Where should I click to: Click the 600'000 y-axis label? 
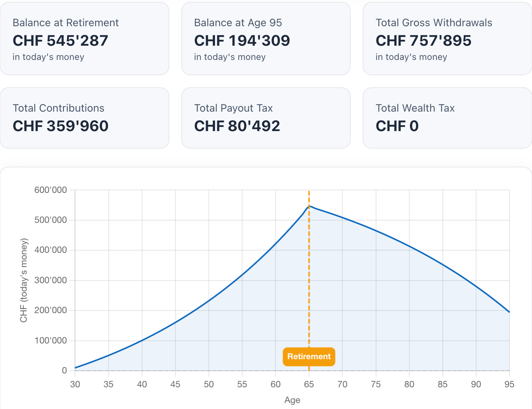pyautogui.click(x=51, y=190)
